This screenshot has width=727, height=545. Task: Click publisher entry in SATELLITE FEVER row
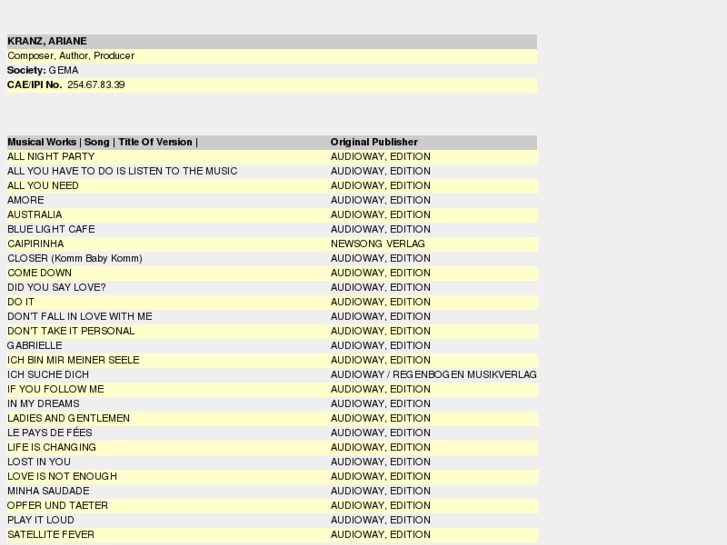point(381,535)
